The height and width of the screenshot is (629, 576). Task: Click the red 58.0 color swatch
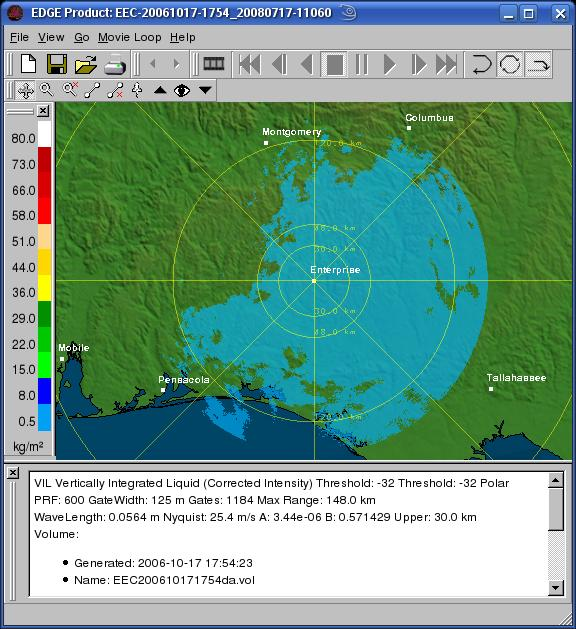(45, 211)
